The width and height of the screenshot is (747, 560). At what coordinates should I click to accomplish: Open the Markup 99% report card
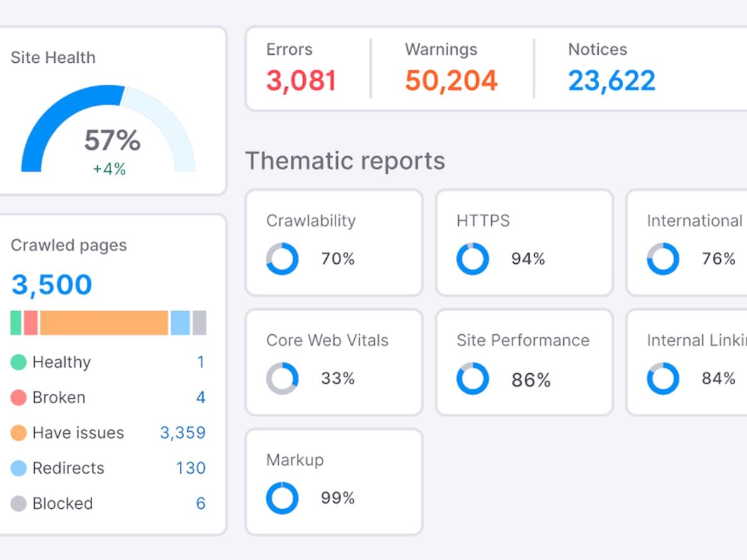click(334, 482)
